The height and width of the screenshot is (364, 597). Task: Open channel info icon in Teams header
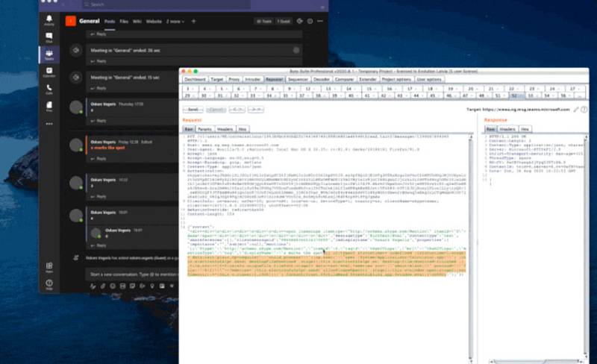[310, 22]
